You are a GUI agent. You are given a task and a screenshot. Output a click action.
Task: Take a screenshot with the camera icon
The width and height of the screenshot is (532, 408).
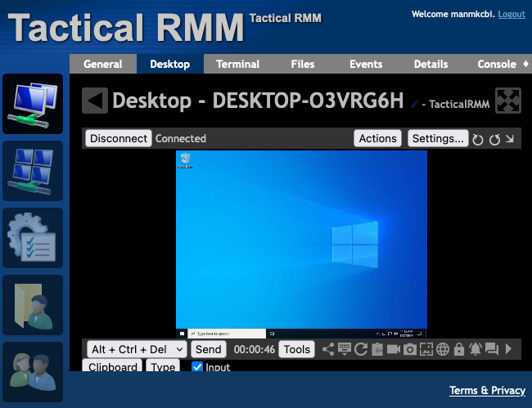pyautogui.click(x=410, y=349)
